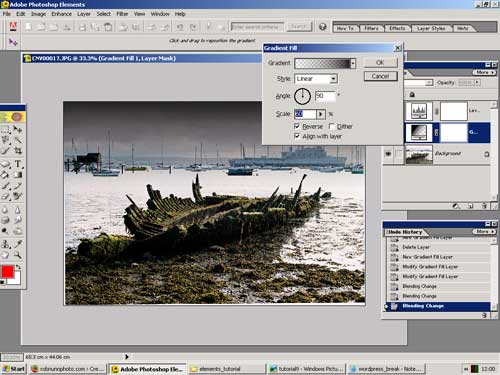The image size is (500, 375).
Task: Click the trash icon in Undo History palette
Action: click(x=484, y=315)
